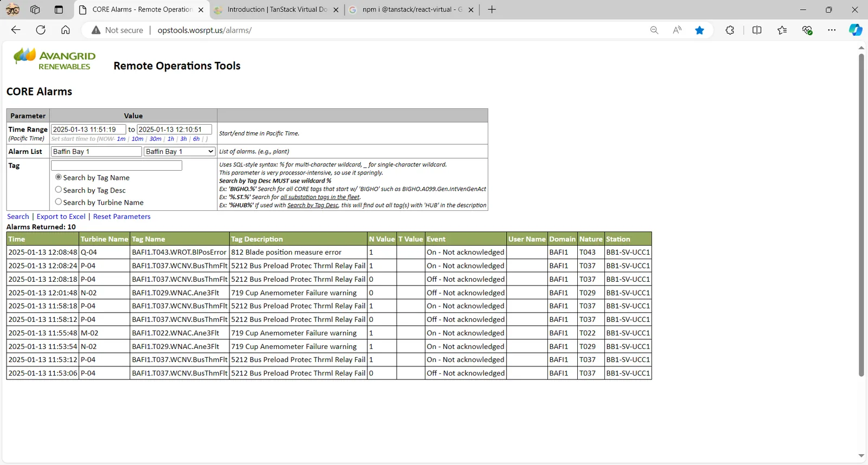This screenshot has height=465, width=868.
Task: Click the Not secure warning indicator
Action: 117,30
